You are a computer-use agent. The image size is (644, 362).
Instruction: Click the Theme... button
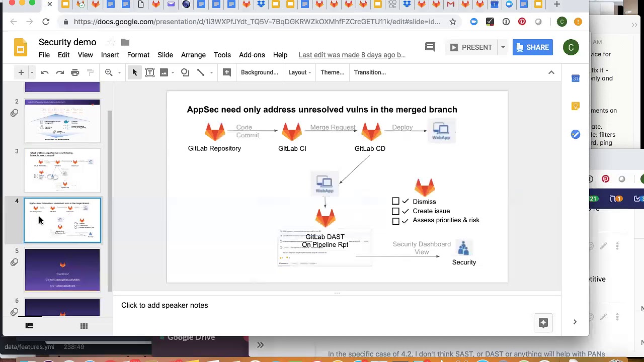(x=333, y=72)
